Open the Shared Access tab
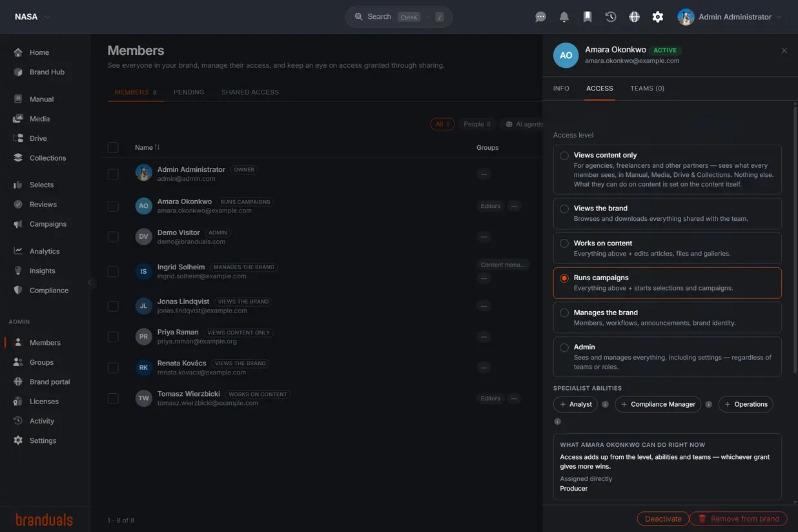Viewport: 798px width, 532px height. click(x=250, y=92)
